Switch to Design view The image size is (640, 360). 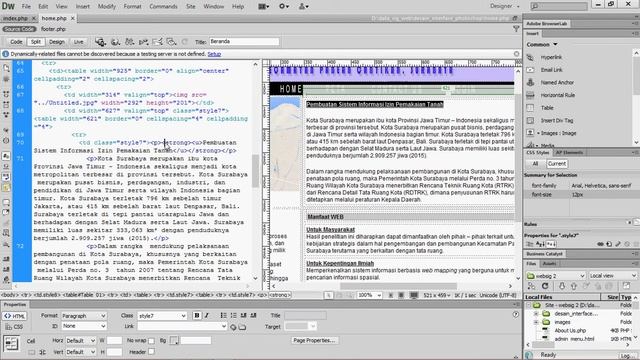(57, 42)
